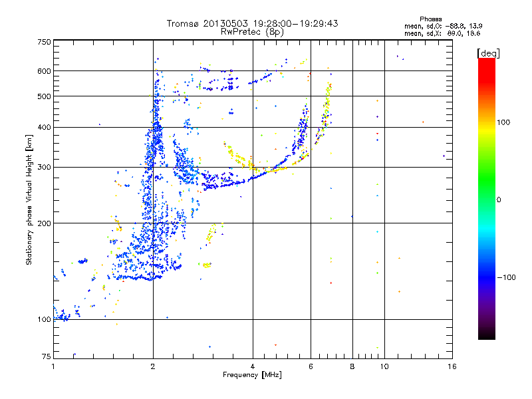This screenshot has width=532, height=399.
Task: Click the y-axis tick label '100'
Action: 45,320
